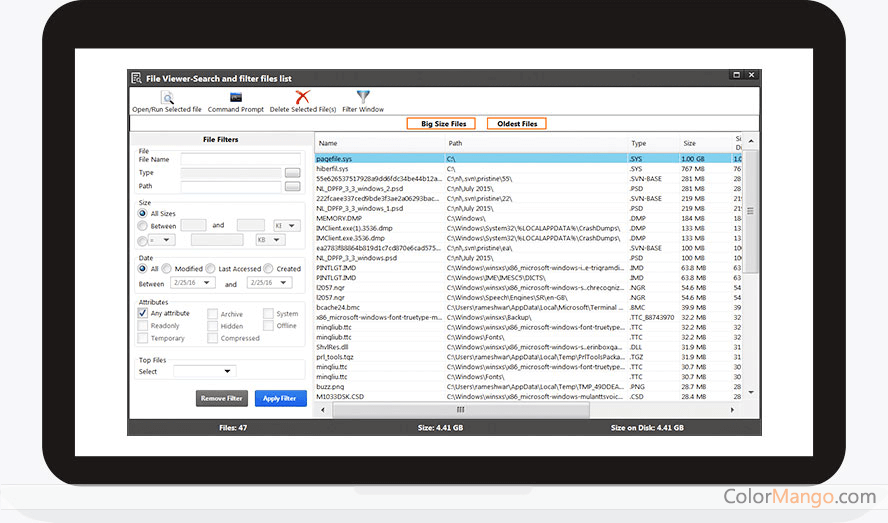Select the All Sizes radio button
This screenshot has height=523, width=888.
click(143, 213)
